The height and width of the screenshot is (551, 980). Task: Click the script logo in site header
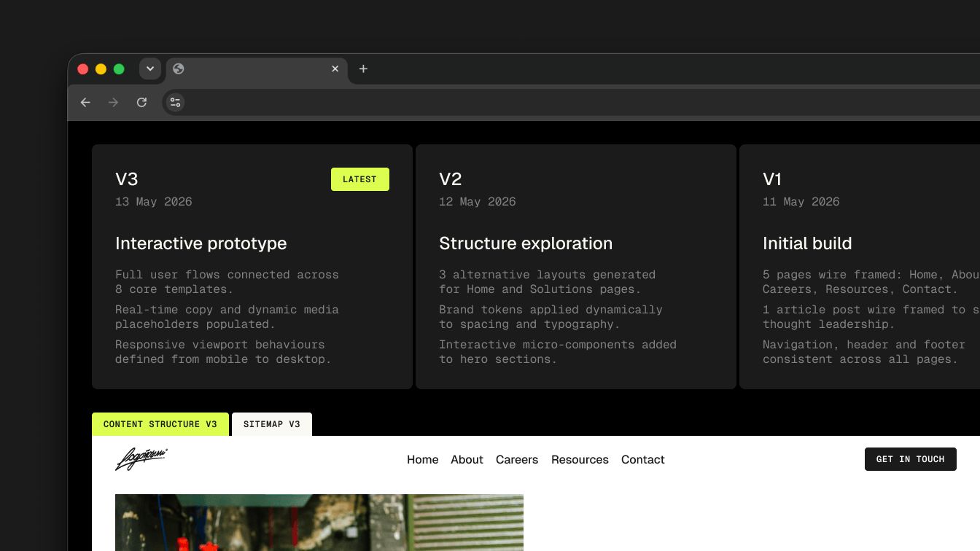pos(141,459)
